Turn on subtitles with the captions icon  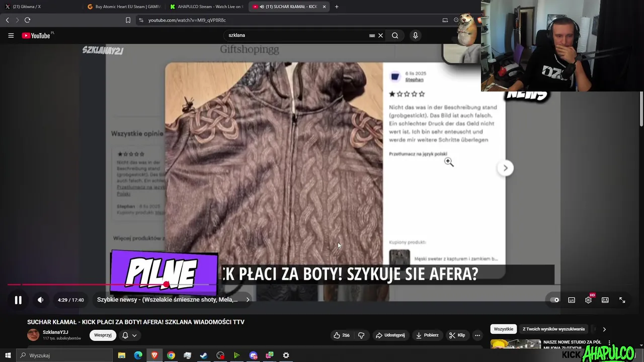(x=572, y=300)
